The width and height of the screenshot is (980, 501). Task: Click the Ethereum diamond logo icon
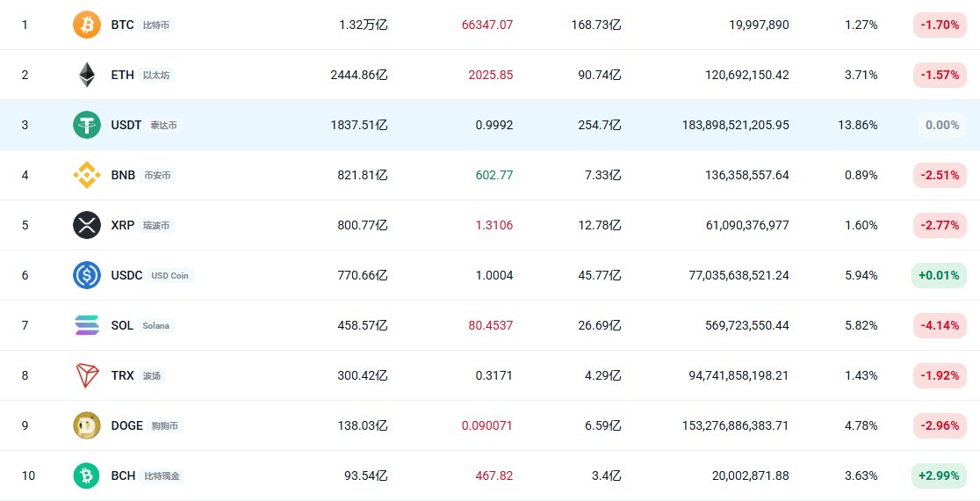click(x=86, y=75)
